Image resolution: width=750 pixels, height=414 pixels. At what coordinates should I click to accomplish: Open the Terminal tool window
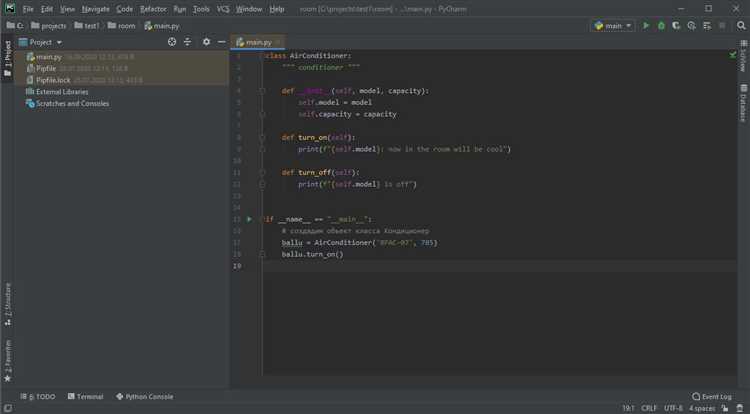click(x=86, y=396)
